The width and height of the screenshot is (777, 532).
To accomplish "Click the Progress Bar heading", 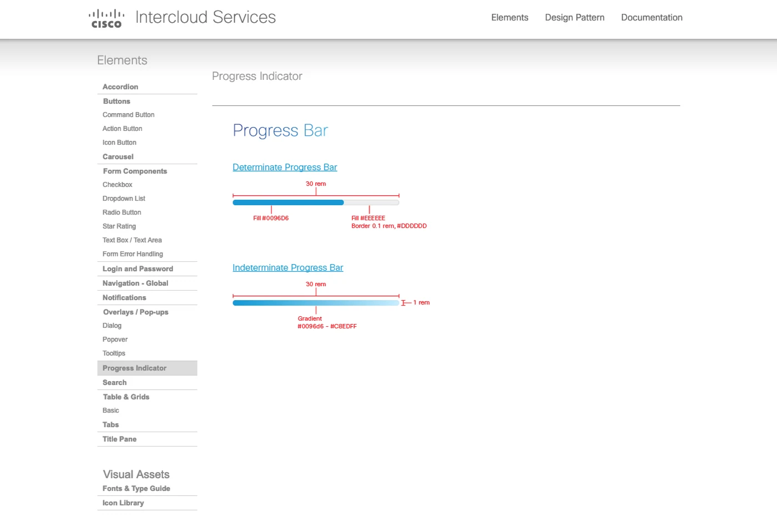I will point(280,130).
